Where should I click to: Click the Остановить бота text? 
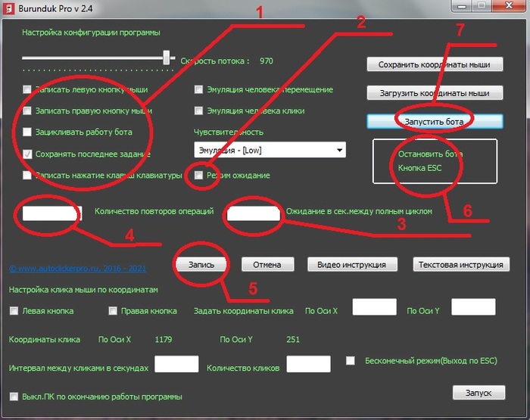point(430,154)
